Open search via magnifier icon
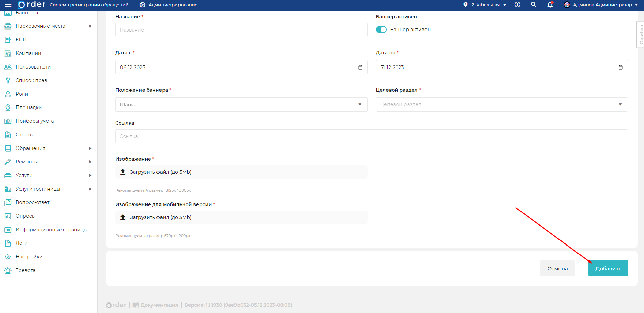Image resolution: width=644 pixels, height=313 pixels. [534, 5]
